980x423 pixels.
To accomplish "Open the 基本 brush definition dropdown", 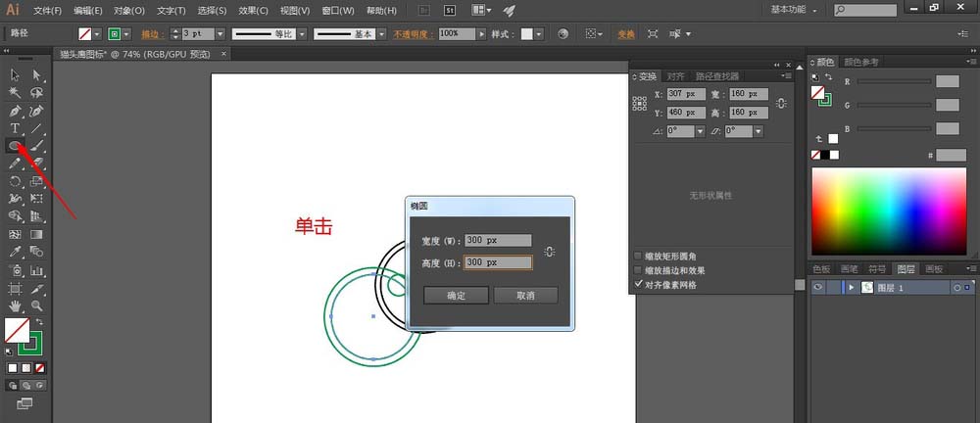I will coord(382,34).
